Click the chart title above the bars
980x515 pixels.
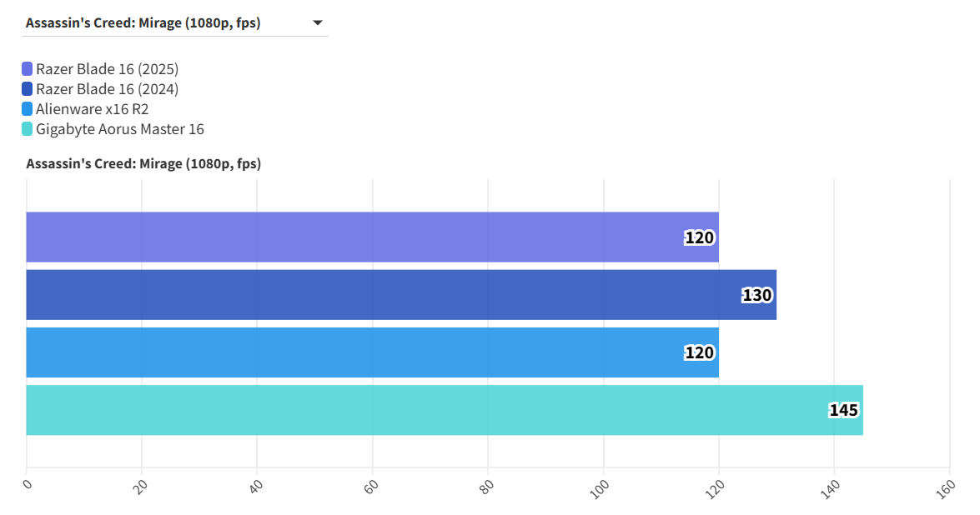tap(143, 164)
